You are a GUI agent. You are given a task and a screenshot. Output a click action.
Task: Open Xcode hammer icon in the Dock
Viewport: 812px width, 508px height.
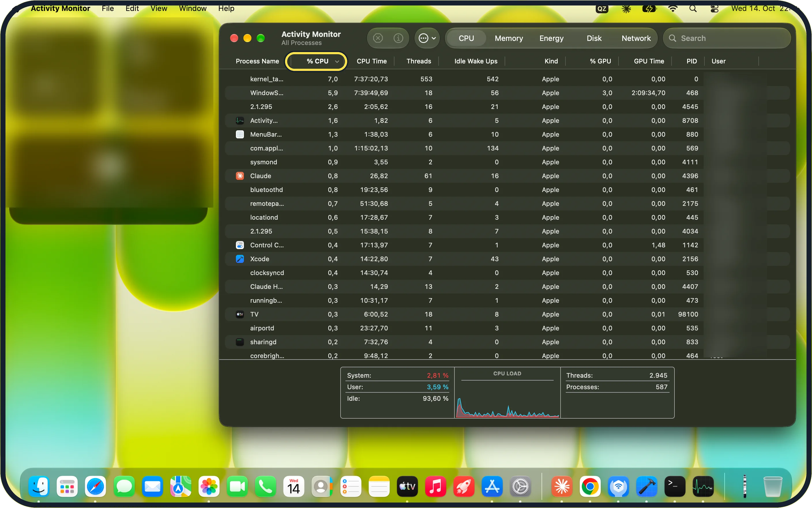coord(646,486)
